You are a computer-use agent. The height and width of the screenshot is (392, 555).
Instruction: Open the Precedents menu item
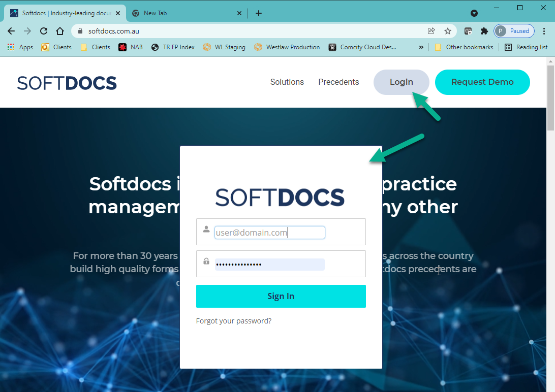click(x=338, y=82)
